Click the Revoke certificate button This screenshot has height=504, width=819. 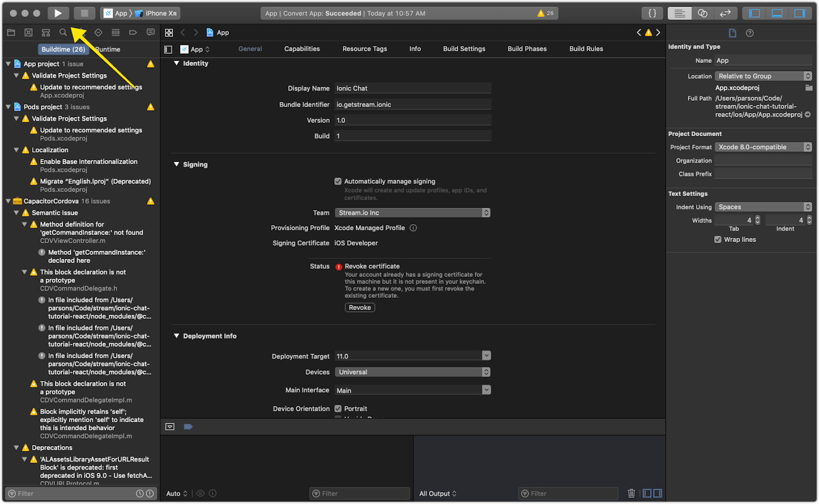click(359, 308)
